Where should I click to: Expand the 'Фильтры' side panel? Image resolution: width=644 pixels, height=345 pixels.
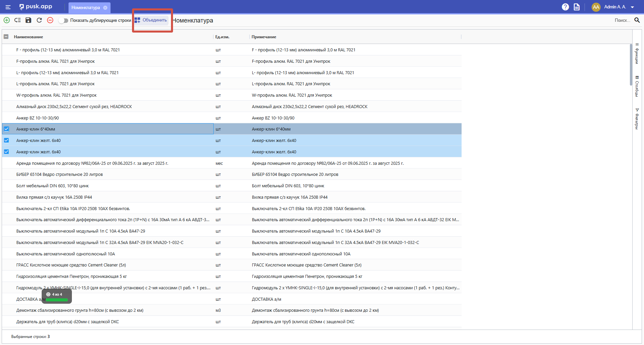(x=637, y=118)
